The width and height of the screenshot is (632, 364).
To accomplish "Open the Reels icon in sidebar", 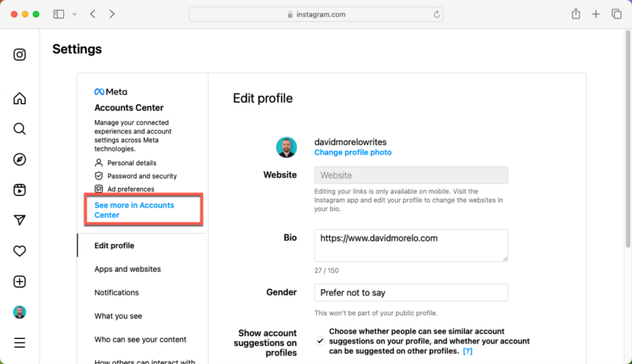I will [x=19, y=190].
